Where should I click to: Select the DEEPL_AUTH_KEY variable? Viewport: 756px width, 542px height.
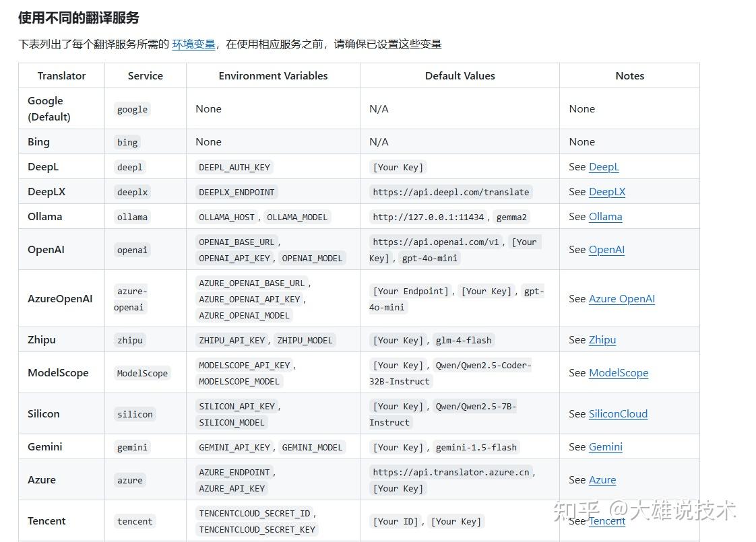[234, 167]
